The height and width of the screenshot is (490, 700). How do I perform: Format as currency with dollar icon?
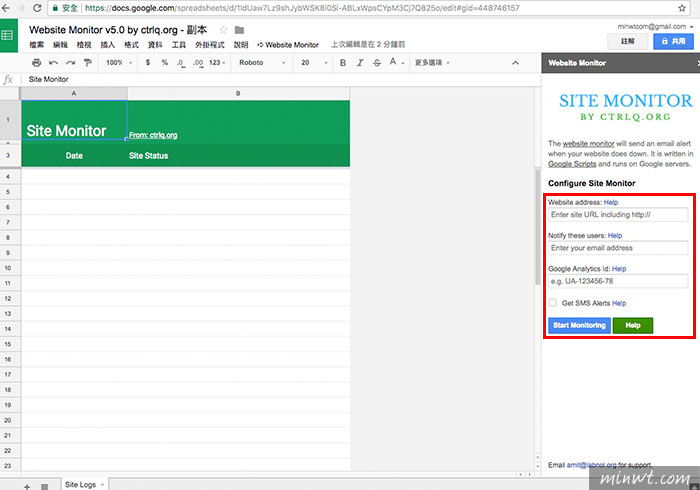(148, 62)
